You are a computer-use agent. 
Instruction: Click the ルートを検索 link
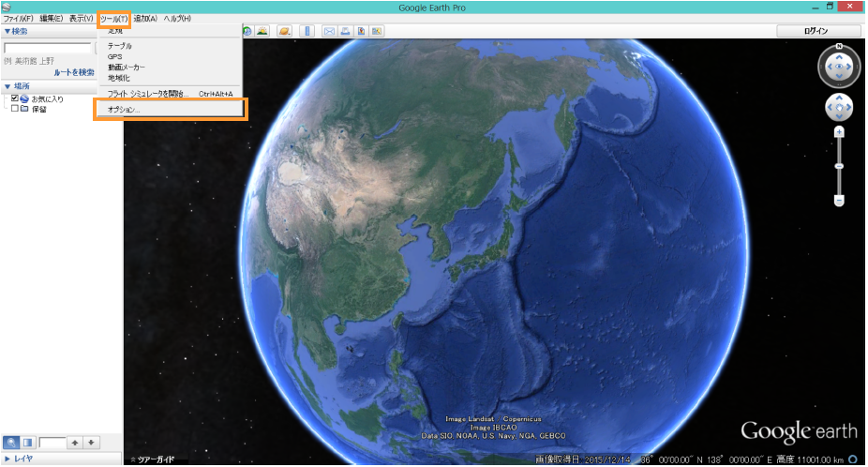(x=74, y=72)
